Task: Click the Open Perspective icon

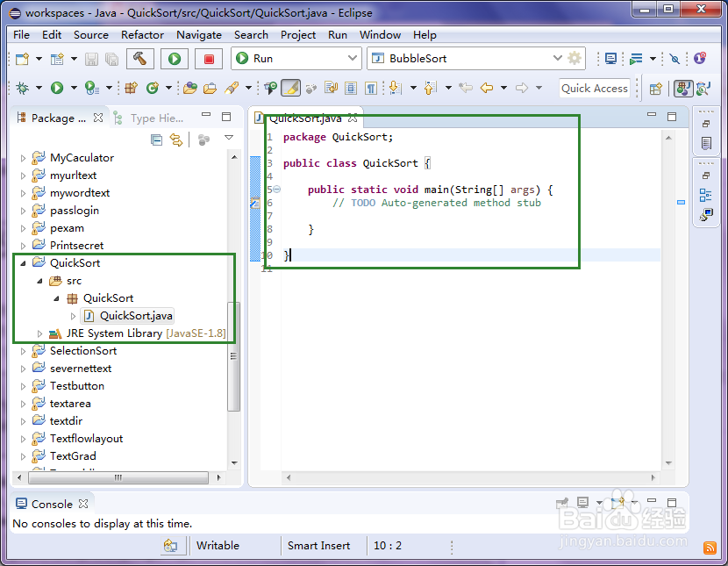Action: [655, 89]
